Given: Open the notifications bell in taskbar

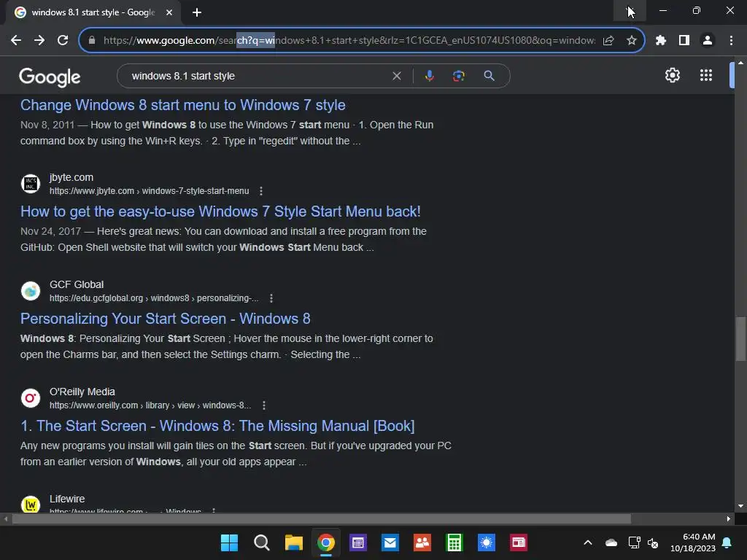Looking at the screenshot, I should click(x=727, y=542).
